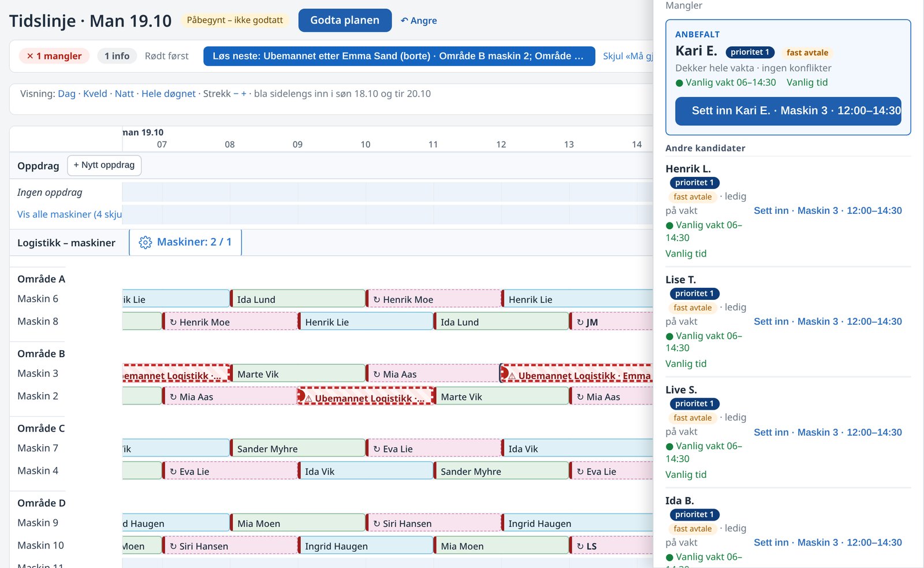The height and width of the screenshot is (568, 924).
Task: Filter by the 1 mangler chip
Action: (x=54, y=56)
